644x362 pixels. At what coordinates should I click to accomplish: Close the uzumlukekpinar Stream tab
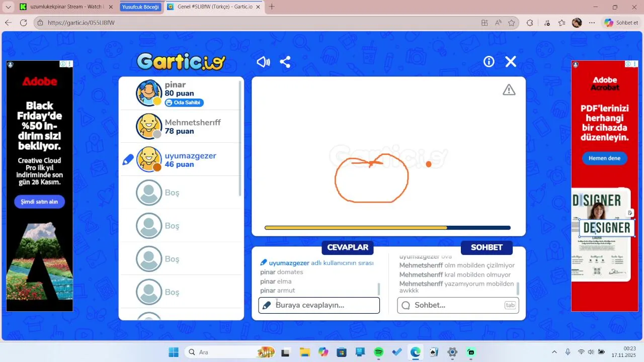(x=111, y=7)
